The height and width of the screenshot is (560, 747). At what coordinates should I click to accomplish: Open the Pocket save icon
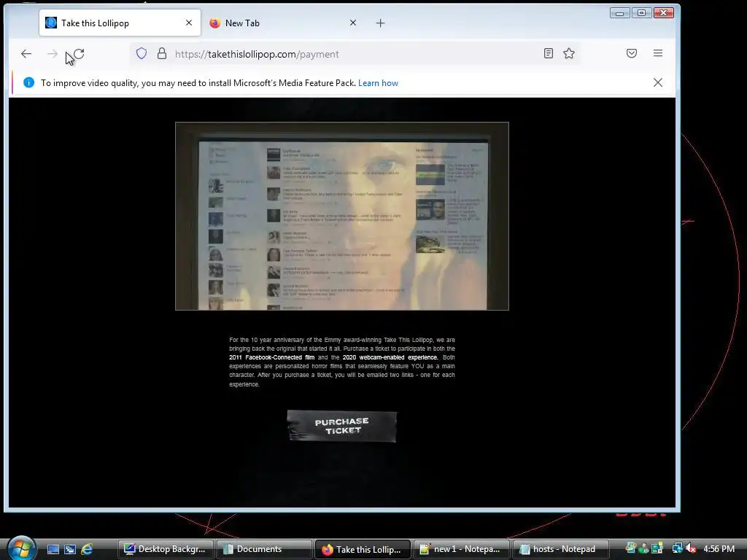pyautogui.click(x=632, y=53)
